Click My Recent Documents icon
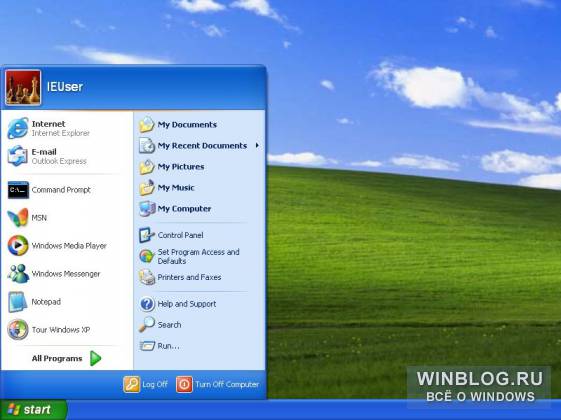The width and height of the screenshot is (561, 420). [x=147, y=146]
